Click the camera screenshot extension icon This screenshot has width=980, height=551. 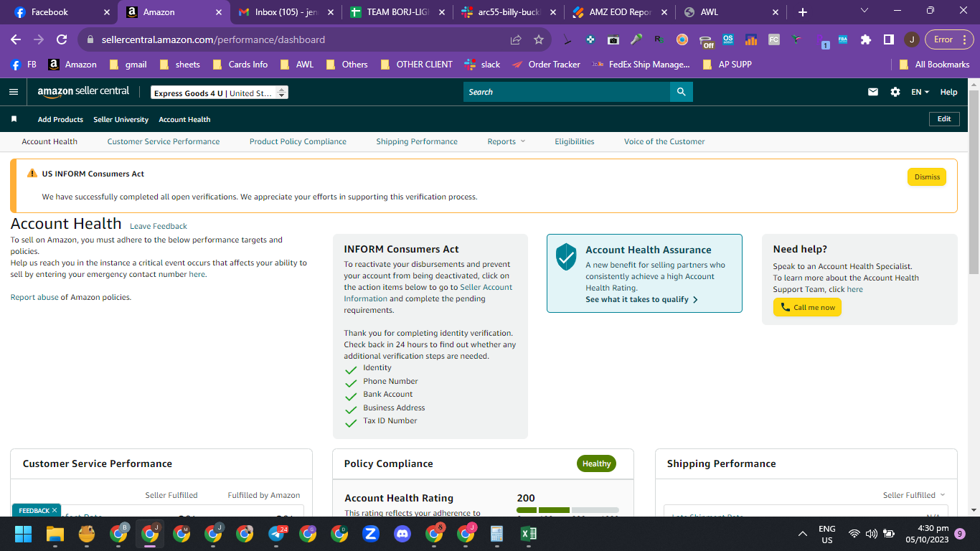[613, 39]
